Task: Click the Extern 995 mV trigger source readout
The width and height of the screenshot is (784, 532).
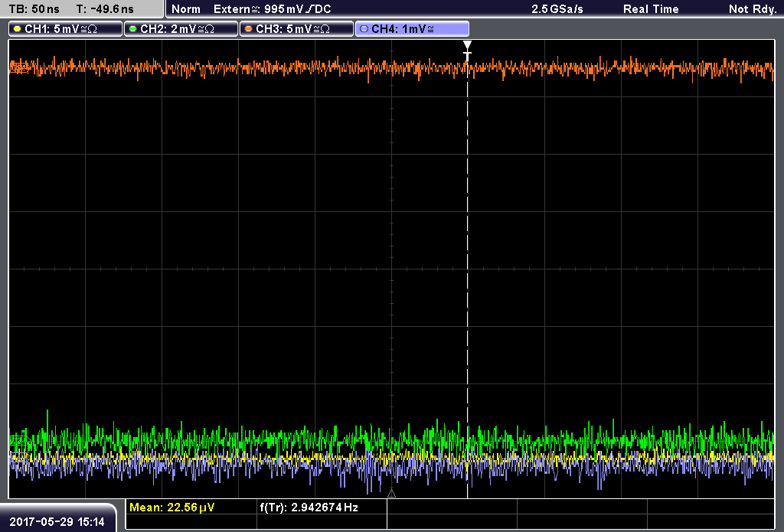Action: 273,9
